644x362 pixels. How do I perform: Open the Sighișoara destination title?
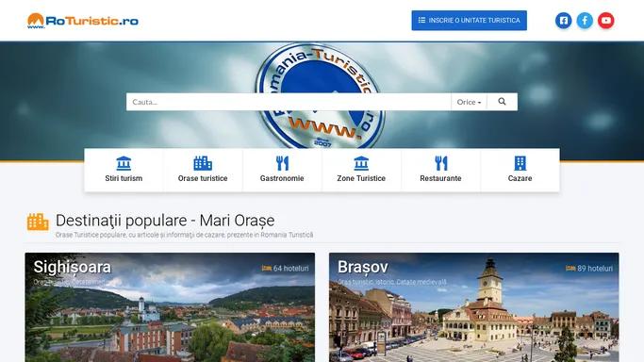(x=73, y=267)
